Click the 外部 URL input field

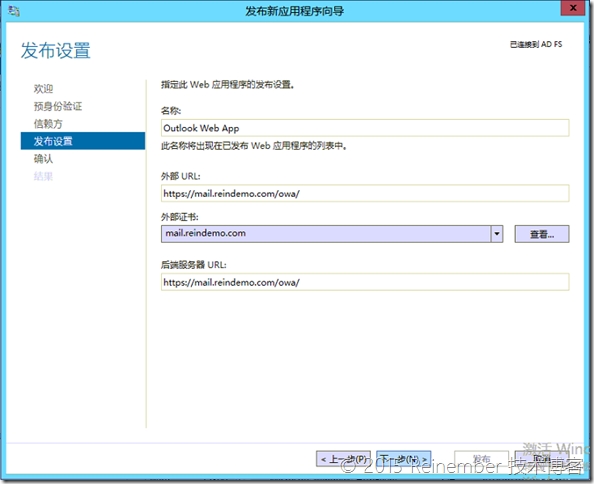pyautogui.click(x=365, y=194)
